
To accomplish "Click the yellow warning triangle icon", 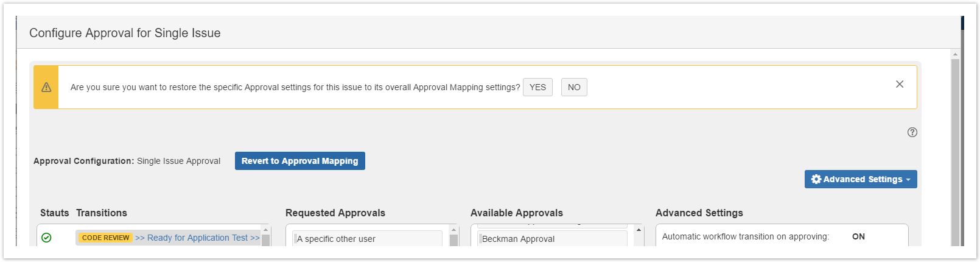I will [x=46, y=87].
